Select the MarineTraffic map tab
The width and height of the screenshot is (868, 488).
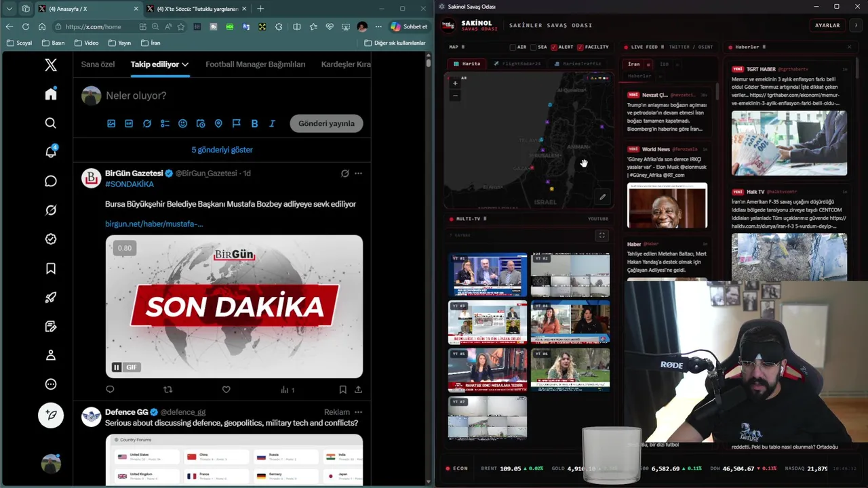coord(578,64)
